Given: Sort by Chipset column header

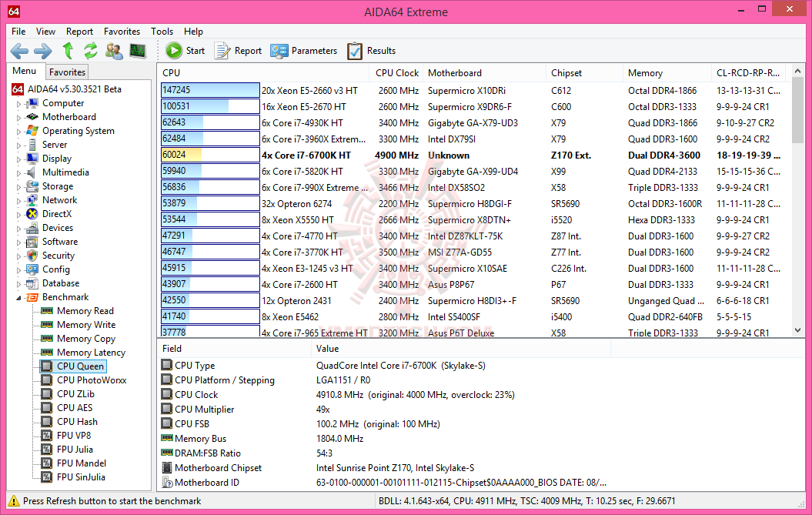Looking at the screenshot, I should pyautogui.click(x=584, y=73).
